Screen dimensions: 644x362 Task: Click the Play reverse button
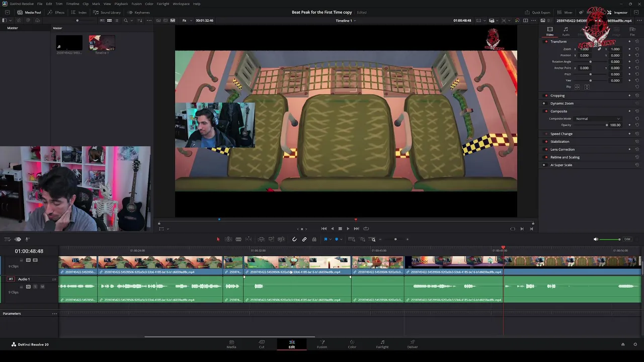click(x=332, y=229)
